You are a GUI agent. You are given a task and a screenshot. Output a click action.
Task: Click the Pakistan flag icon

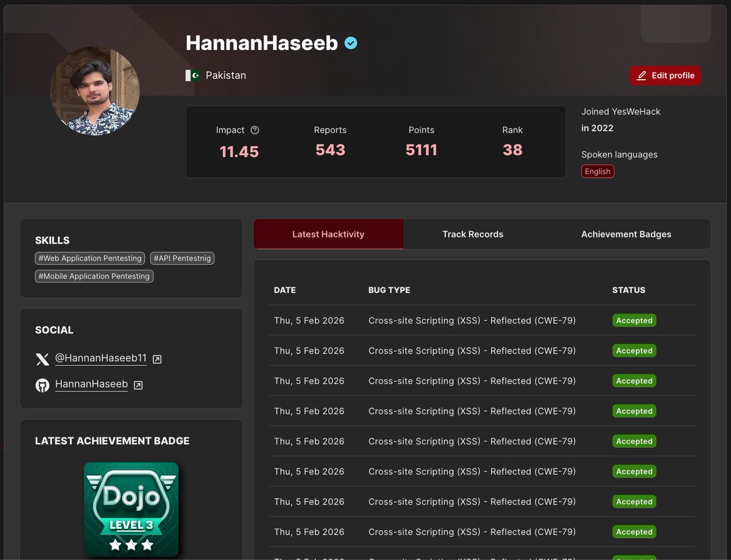click(x=192, y=75)
